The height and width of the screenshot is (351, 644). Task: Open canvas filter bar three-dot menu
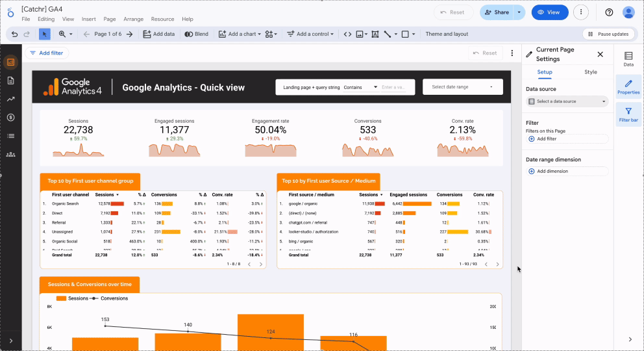[512, 53]
